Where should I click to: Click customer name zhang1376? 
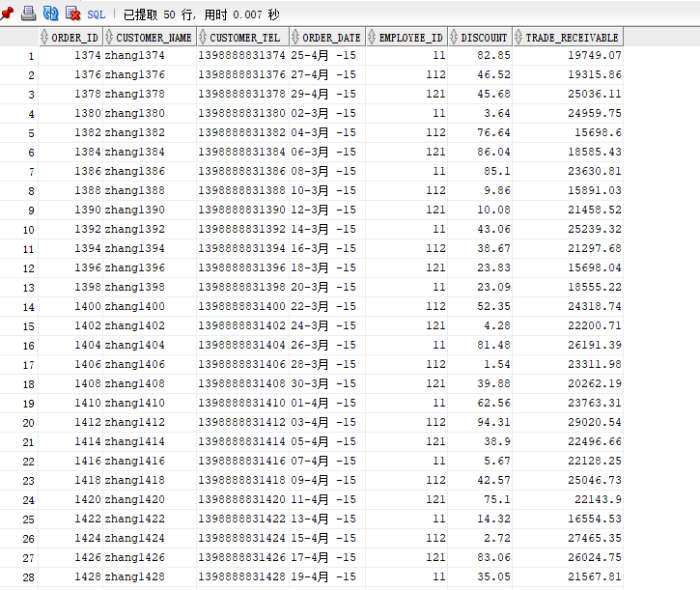150,74
